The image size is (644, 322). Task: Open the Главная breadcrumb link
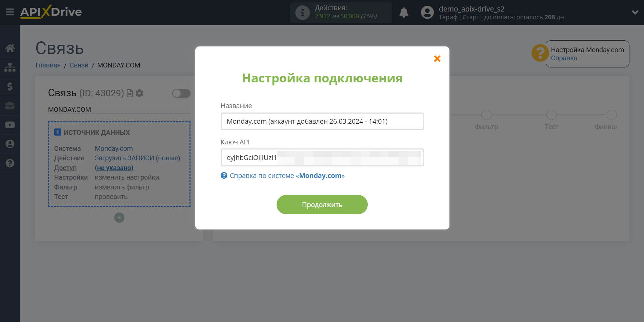(x=48, y=65)
